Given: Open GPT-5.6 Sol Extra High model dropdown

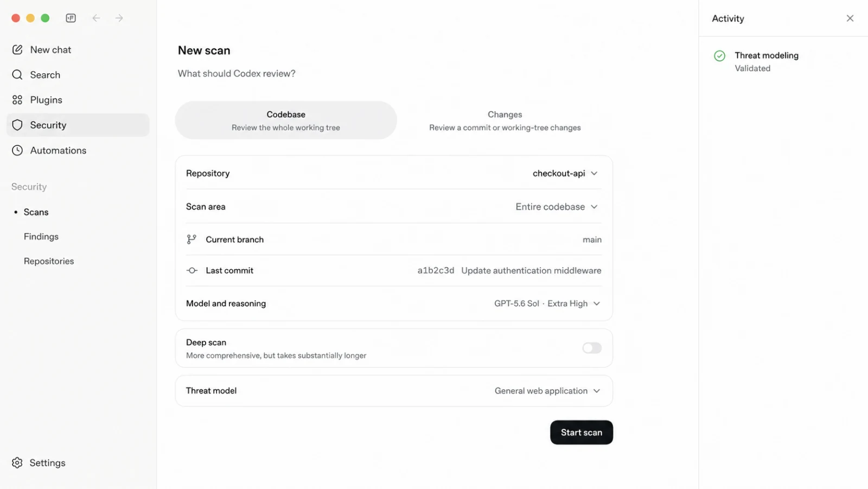Looking at the screenshot, I should coord(547,303).
